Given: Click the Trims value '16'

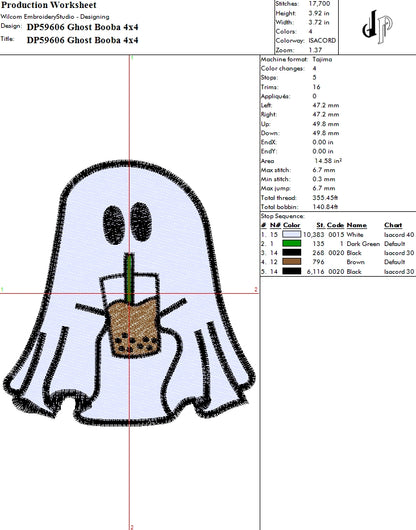Looking at the screenshot, I should point(316,87).
